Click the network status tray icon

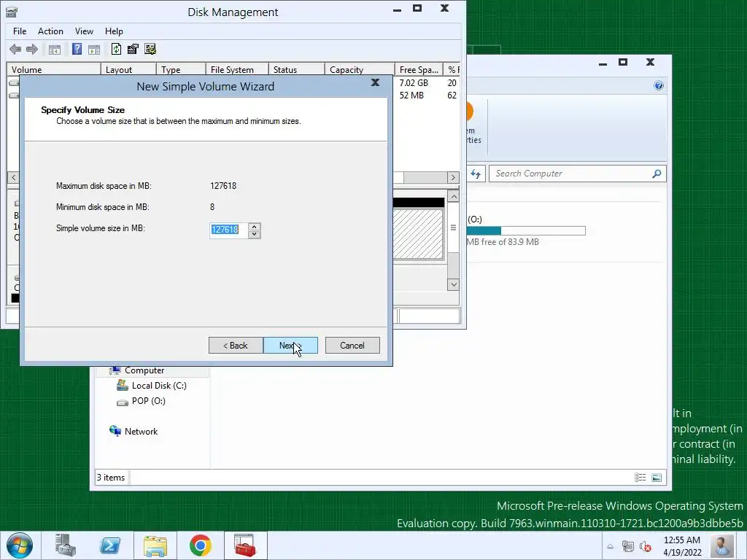pos(628,547)
